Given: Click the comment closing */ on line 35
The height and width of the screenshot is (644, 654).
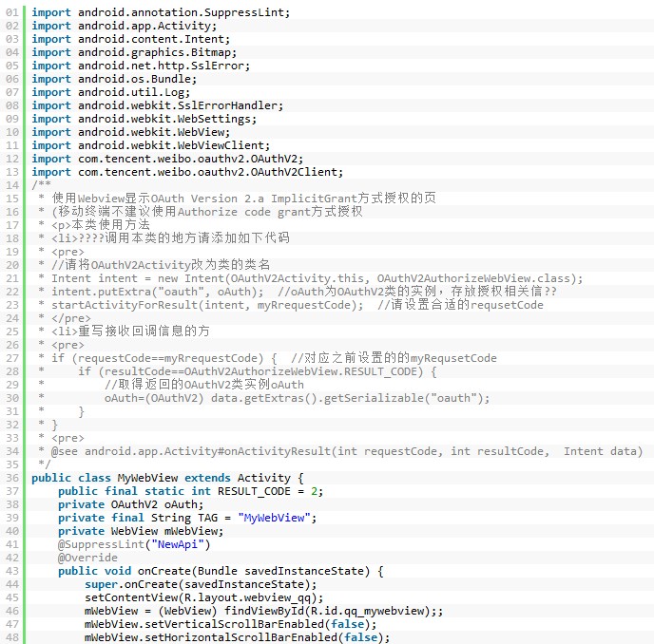Looking at the screenshot, I should [x=45, y=464].
